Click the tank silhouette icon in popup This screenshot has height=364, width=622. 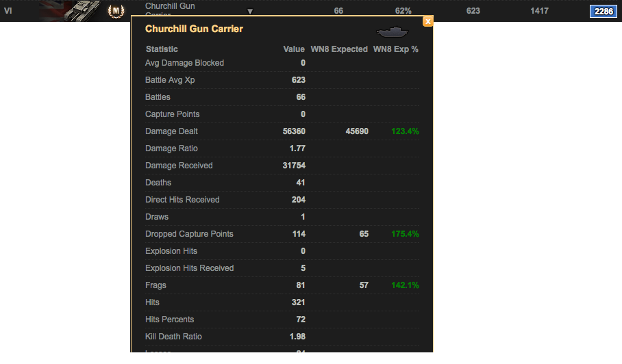(392, 32)
